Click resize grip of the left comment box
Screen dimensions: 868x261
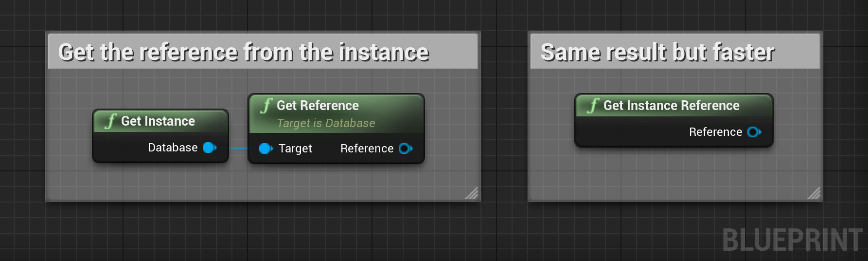(x=472, y=193)
